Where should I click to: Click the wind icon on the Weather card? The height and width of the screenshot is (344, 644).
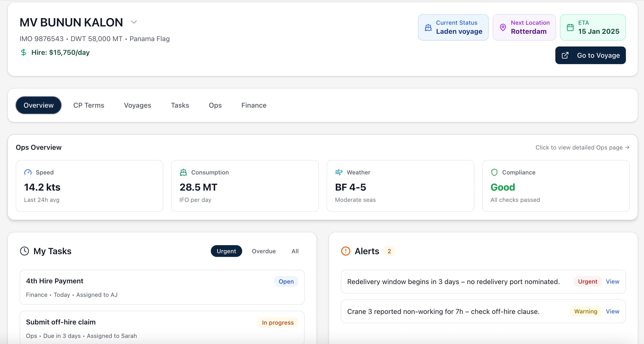[x=339, y=172]
